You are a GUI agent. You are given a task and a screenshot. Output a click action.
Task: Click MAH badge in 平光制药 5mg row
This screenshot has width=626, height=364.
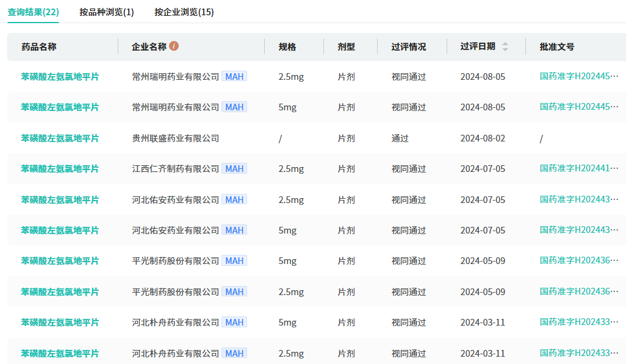234,260
